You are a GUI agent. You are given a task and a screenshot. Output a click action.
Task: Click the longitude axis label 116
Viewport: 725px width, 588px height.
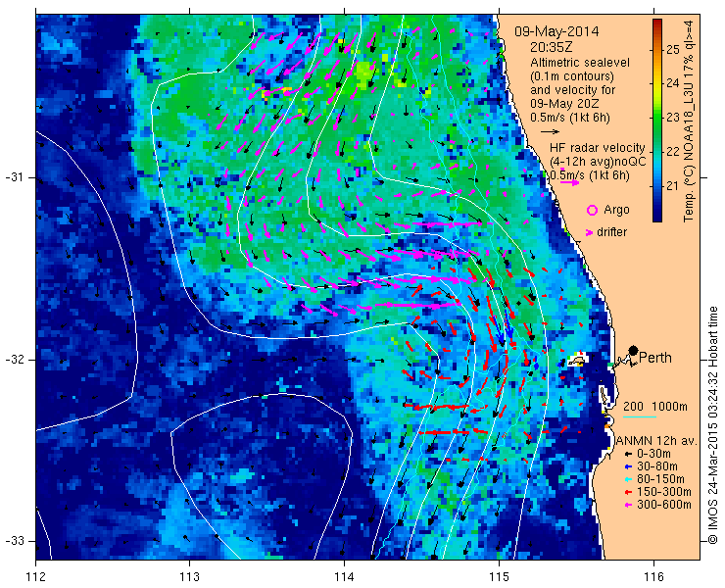(653, 577)
